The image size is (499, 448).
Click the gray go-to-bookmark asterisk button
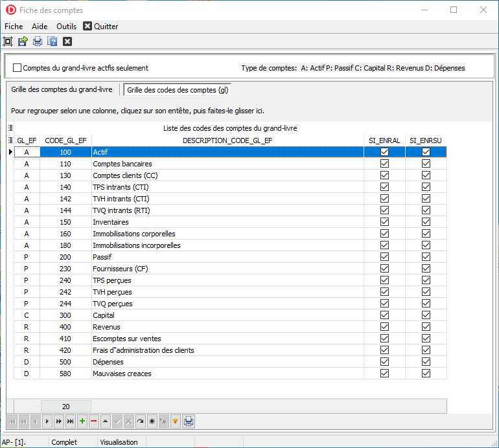[163, 421]
